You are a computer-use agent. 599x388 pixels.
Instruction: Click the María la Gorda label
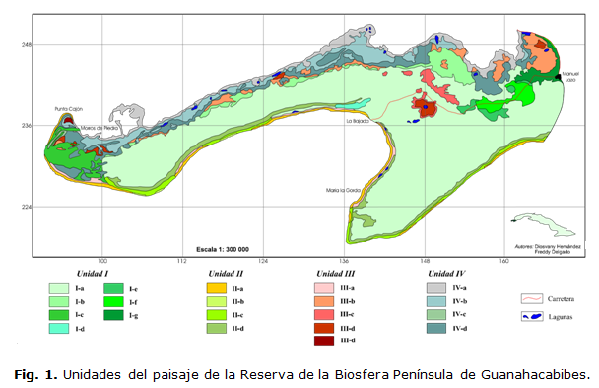click(x=343, y=190)
